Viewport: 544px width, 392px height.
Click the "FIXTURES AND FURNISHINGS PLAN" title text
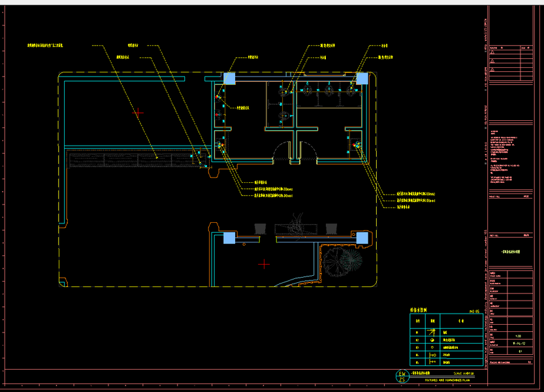pos(447,380)
